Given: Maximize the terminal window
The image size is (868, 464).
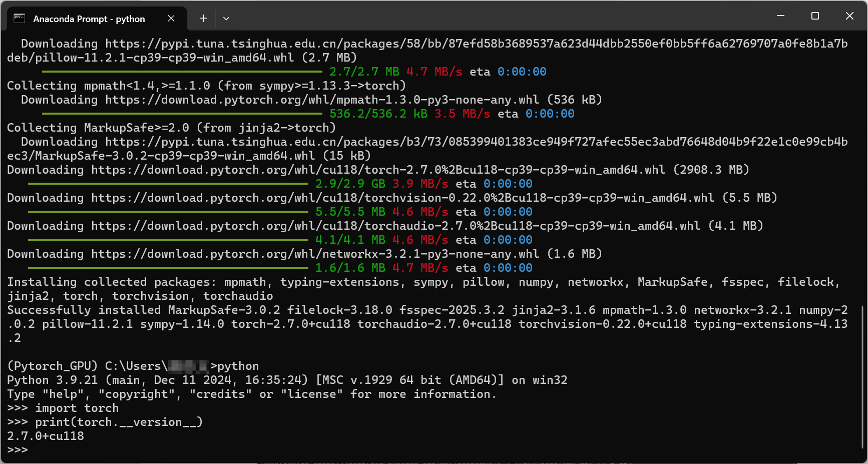Looking at the screenshot, I should coord(814,16).
